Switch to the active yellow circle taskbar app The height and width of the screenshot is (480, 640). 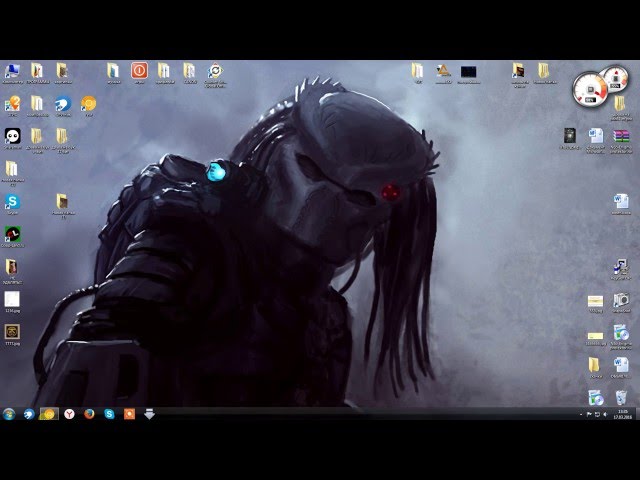[x=49, y=414]
